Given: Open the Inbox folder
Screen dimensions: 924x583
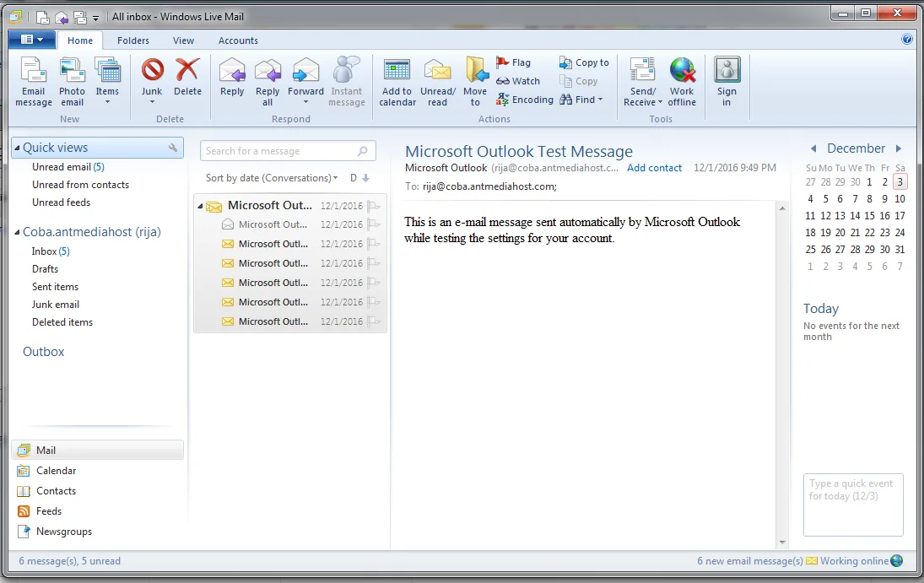Looking at the screenshot, I should point(51,251).
